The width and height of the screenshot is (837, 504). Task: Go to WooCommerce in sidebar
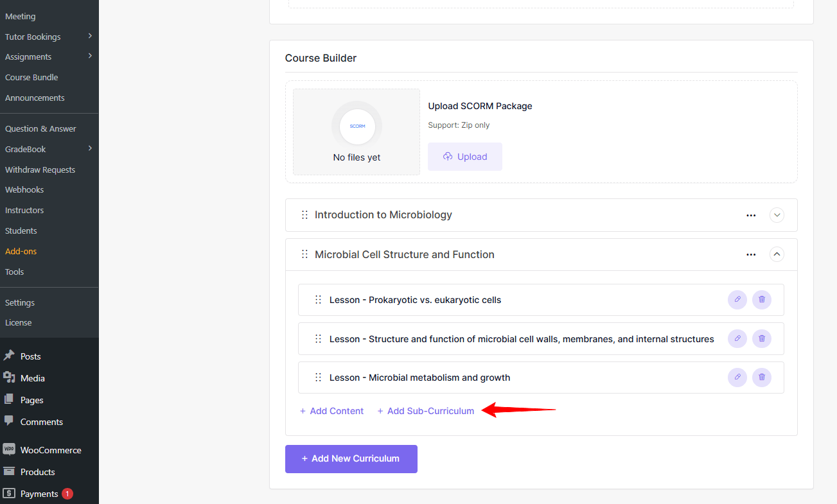pyautogui.click(x=50, y=450)
